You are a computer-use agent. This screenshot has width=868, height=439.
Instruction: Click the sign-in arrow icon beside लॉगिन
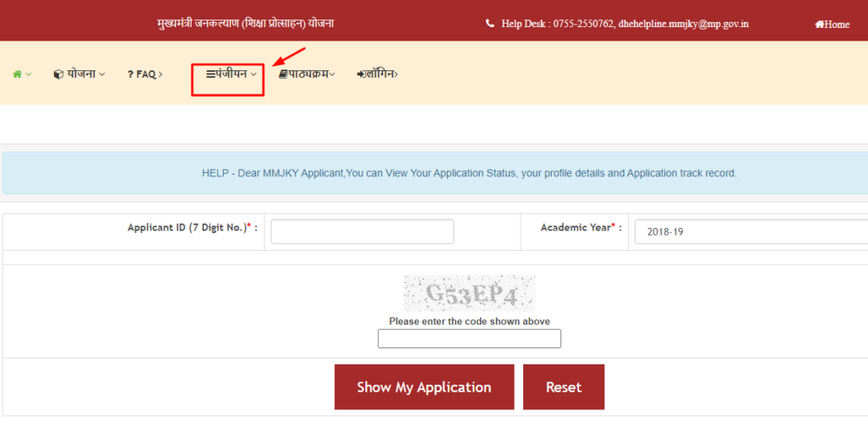tap(360, 75)
